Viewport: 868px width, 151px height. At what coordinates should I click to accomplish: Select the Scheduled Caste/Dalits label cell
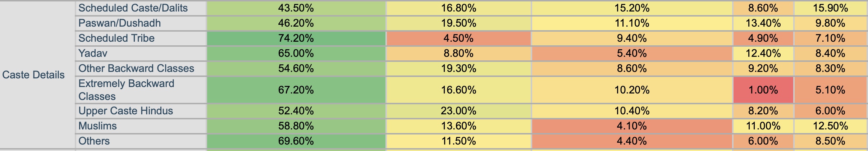click(x=133, y=8)
